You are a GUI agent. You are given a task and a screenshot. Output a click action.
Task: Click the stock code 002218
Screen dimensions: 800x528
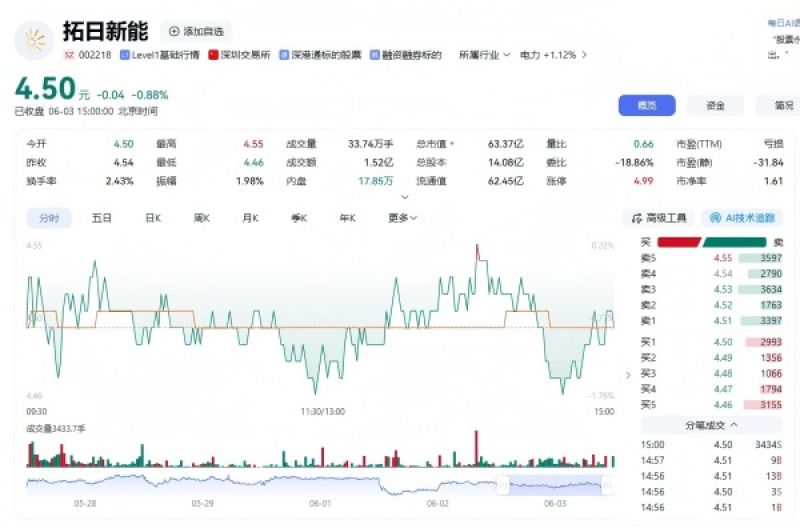[95, 55]
